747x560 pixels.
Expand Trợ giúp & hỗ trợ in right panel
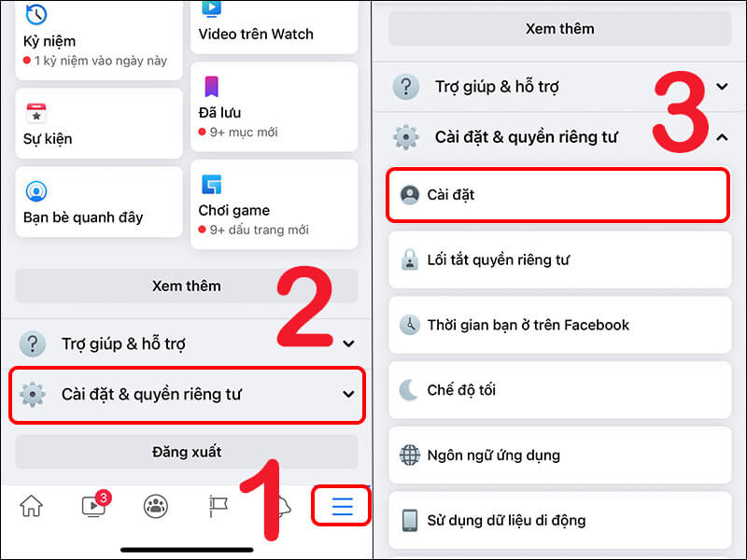(559, 87)
